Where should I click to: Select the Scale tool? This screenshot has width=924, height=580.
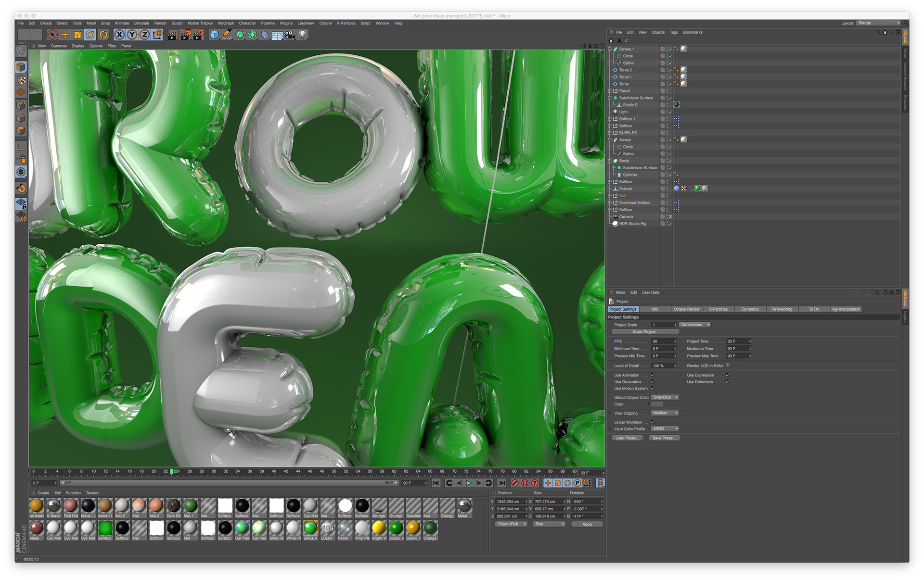pos(77,35)
